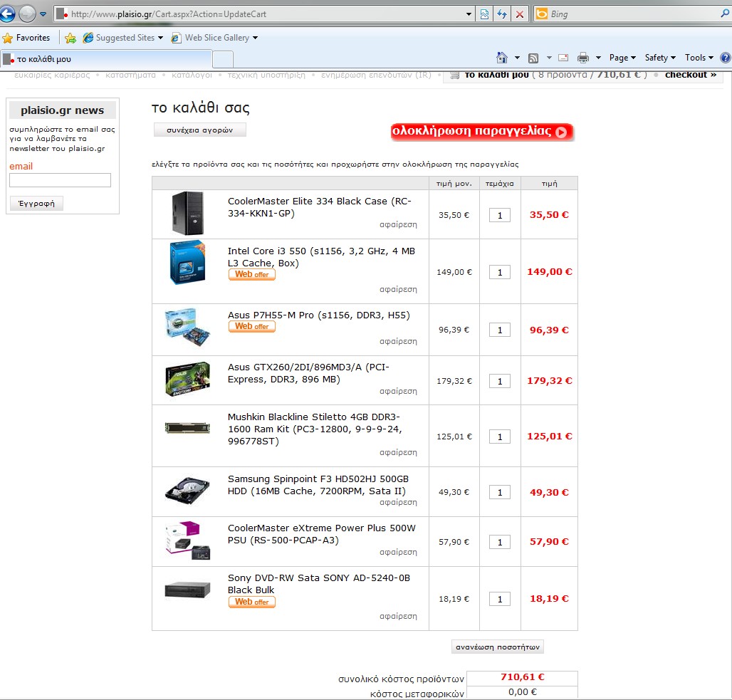Open Web Slice Gallery dropdown
732x700 pixels.
(x=214, y=38)
